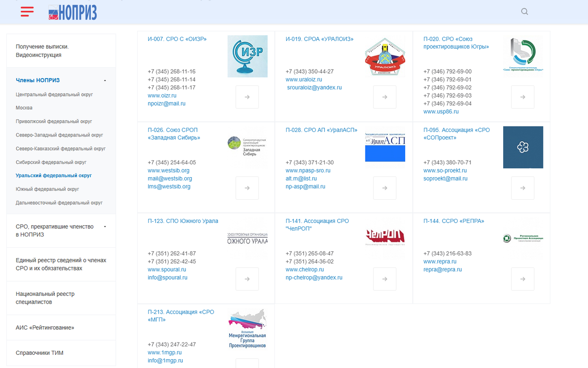This screenshot has height=368, width=588.
Task: Click the Западная Сибирь logo
Action: tap(247, 147)
